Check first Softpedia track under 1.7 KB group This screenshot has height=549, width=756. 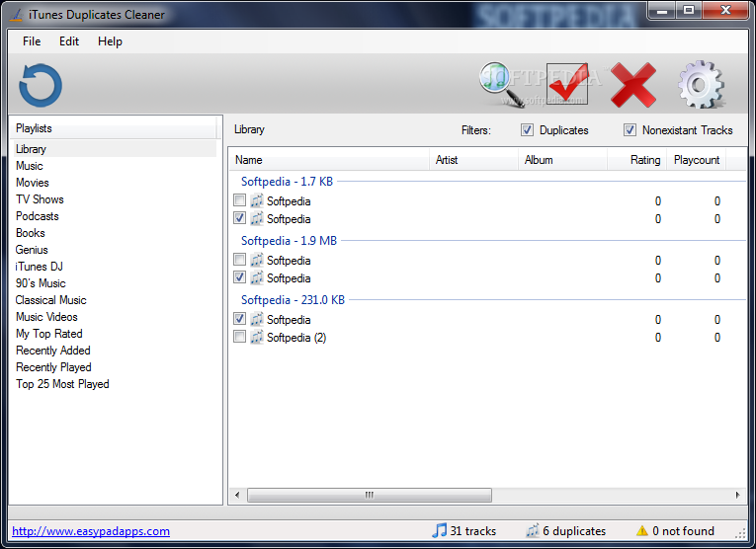pos(239,199)
